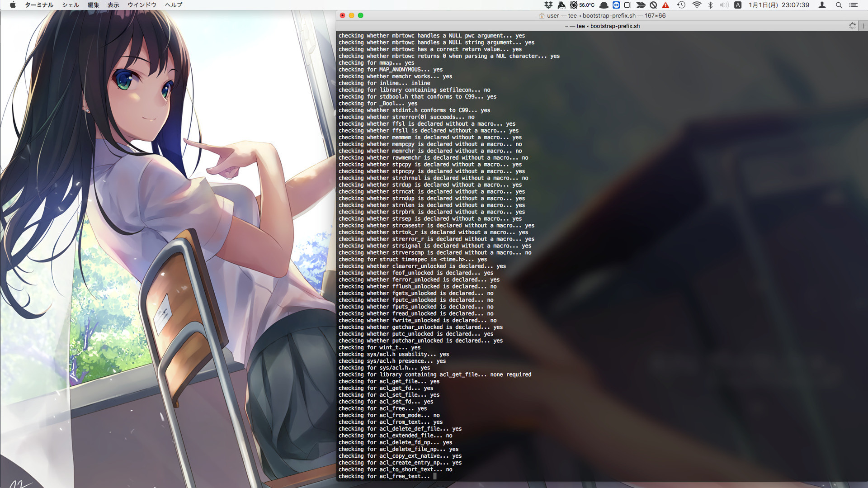Click 'checking for struct timespec in <time.h>... yes'
This screenshot has height=488, width=868.
413,260
